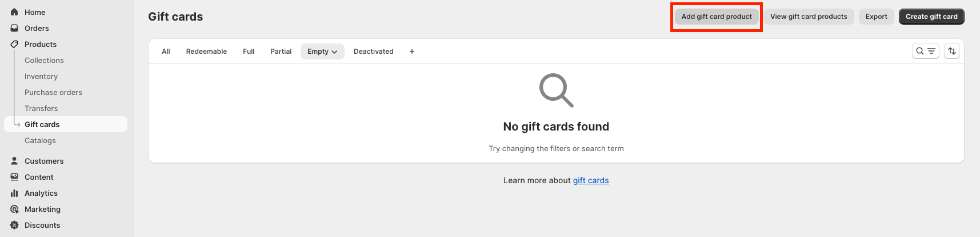Image resolution: width=980 pixels, height=237 pixels.
Task: Show the Partial gift cards tab
Action: click(281, 52)
